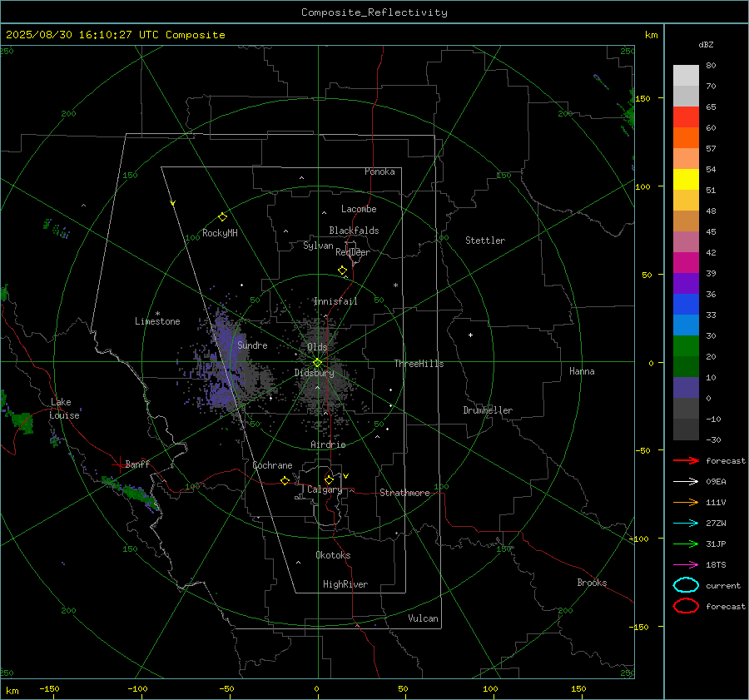Viewport: 749px width, 700px height.
Task: Click the dBZ legend heading
Action: click(706, 44)
